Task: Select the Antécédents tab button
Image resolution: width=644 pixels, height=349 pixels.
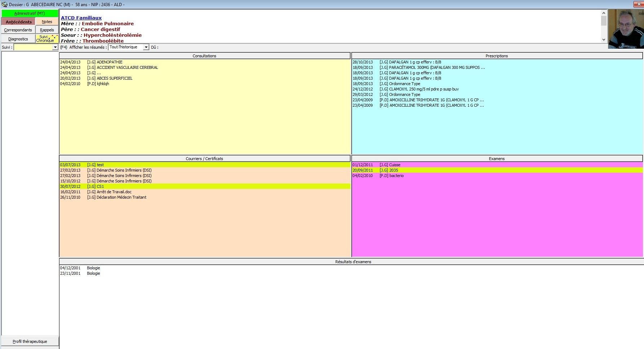Action: (x=18, y=22)
